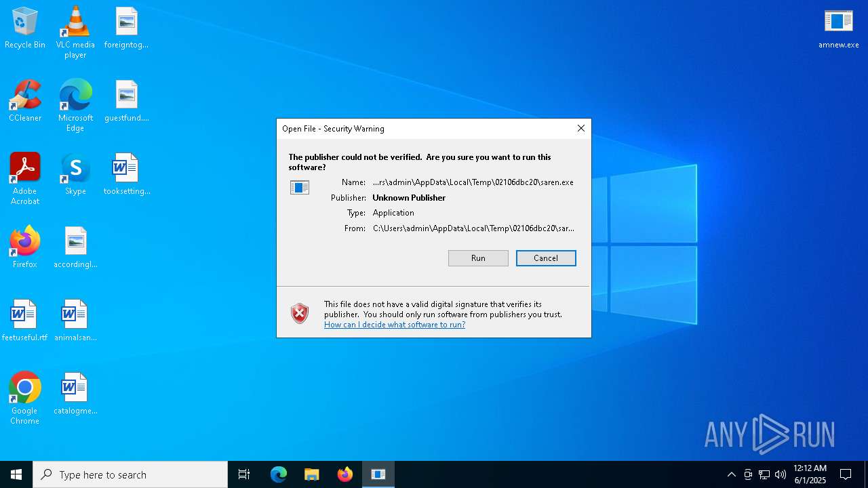
Task: Select the feetuseful.rtf document icon
Action: pyautogui.click(x=25, y=321)
